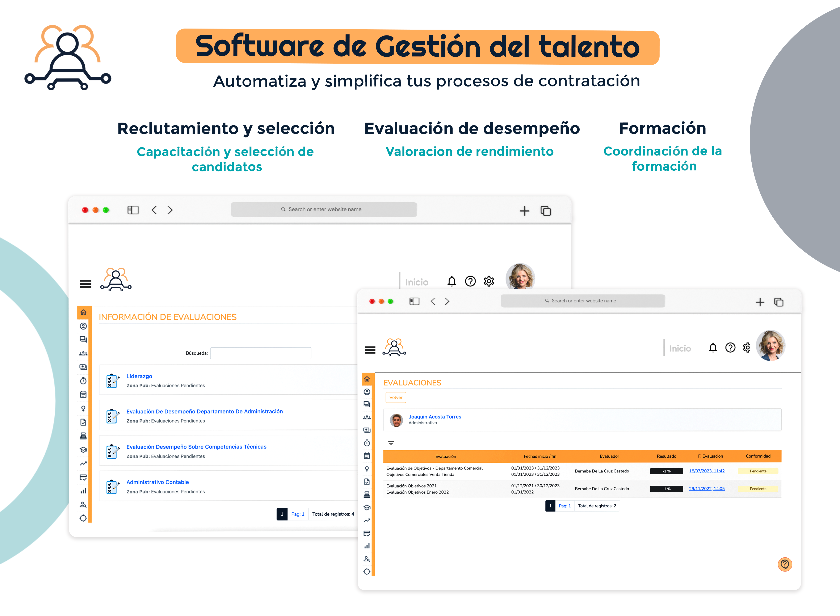Open the Evaluación de Objetivos 2021 date link

[707, 488]
